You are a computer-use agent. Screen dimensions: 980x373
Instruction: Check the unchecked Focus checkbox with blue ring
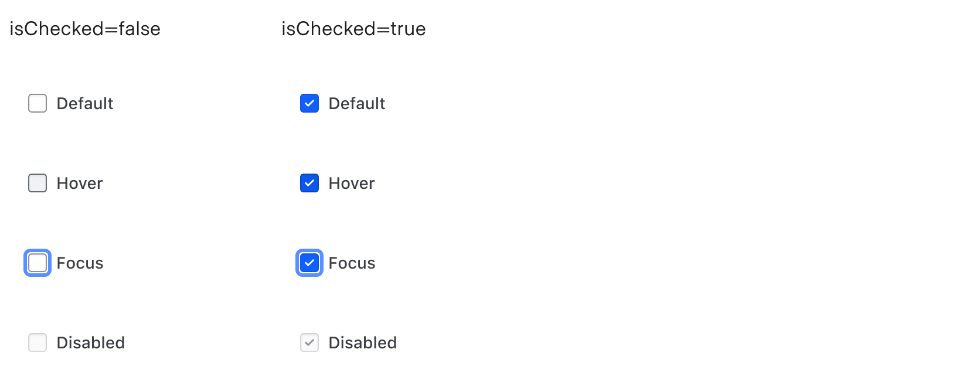37,263
